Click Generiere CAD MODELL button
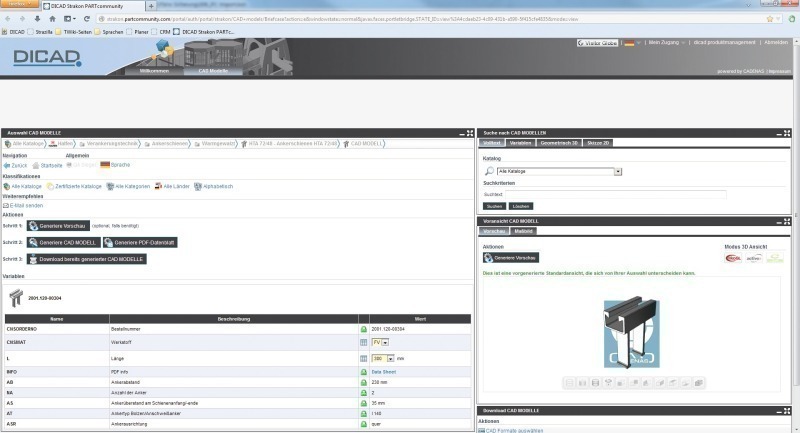 point(63,242)
